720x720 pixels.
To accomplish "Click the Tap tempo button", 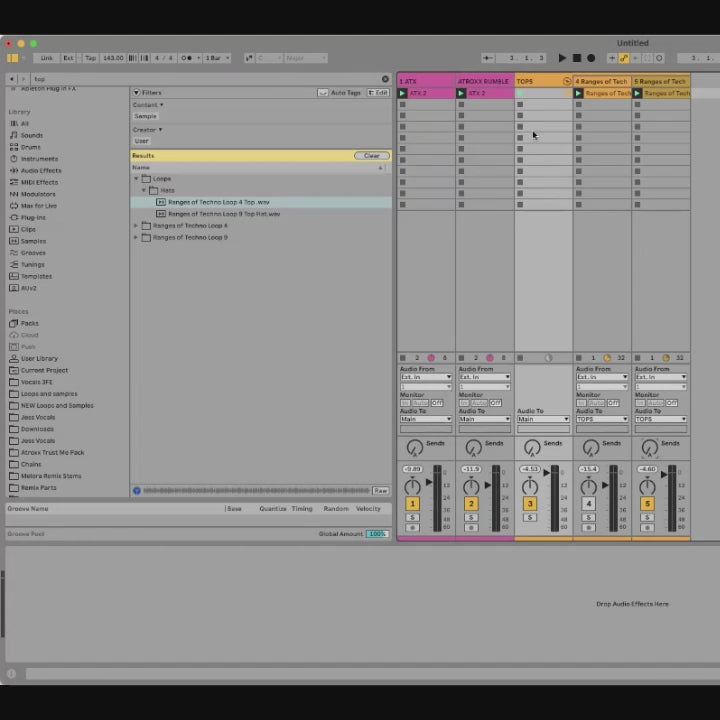I will pyautogui.click(x=90, y=58).
